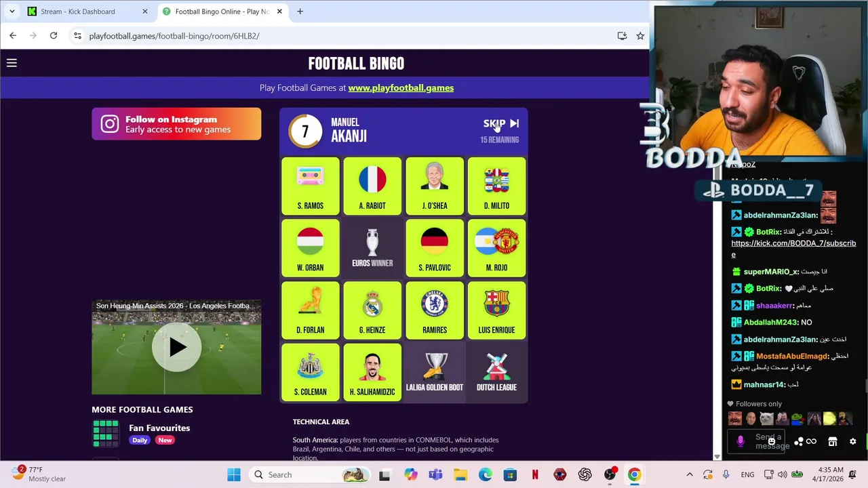868x488 pixels.
Task: Click the taskbar Search box
Action: click(311, 474)
